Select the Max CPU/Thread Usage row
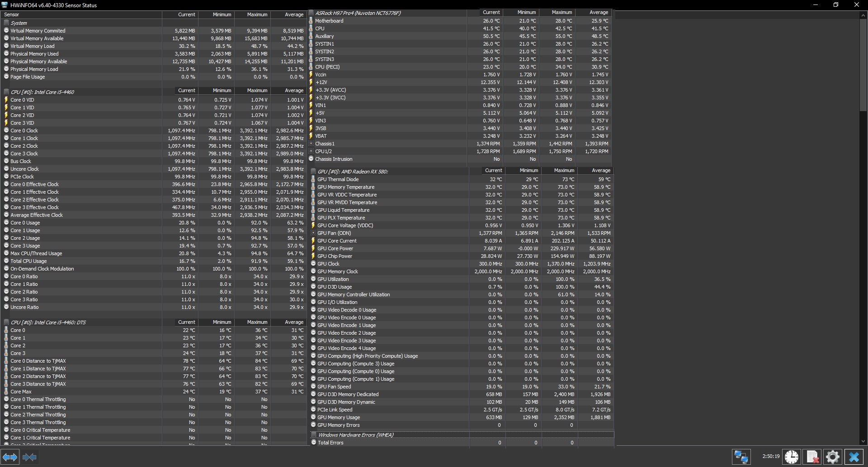Viewport: 868px width, 467px height. pos(154,253)
